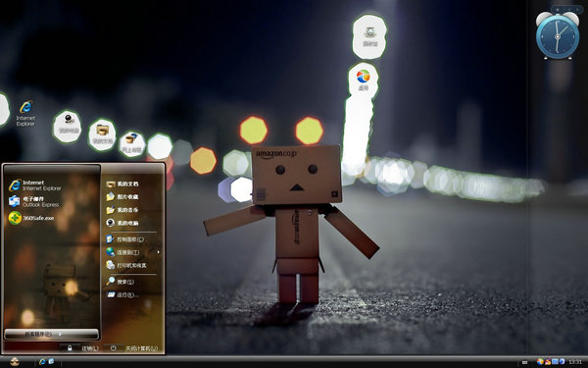Click the Log Off button

point(83,348)
